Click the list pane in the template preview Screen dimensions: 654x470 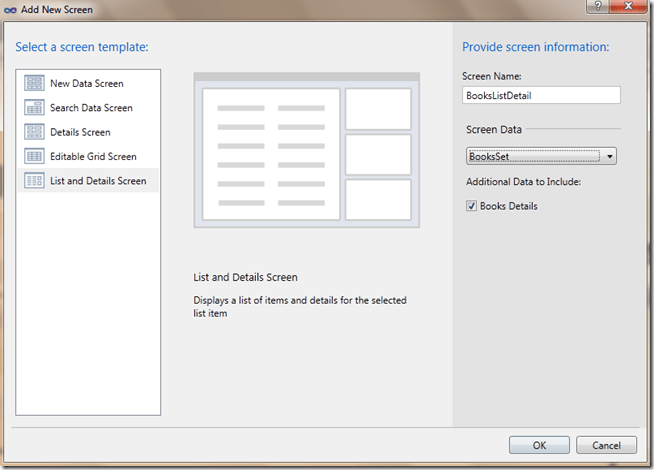[271, 153]
